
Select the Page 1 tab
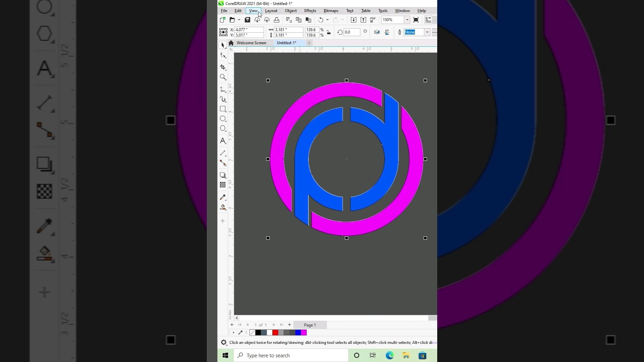(x=310, y=325)
